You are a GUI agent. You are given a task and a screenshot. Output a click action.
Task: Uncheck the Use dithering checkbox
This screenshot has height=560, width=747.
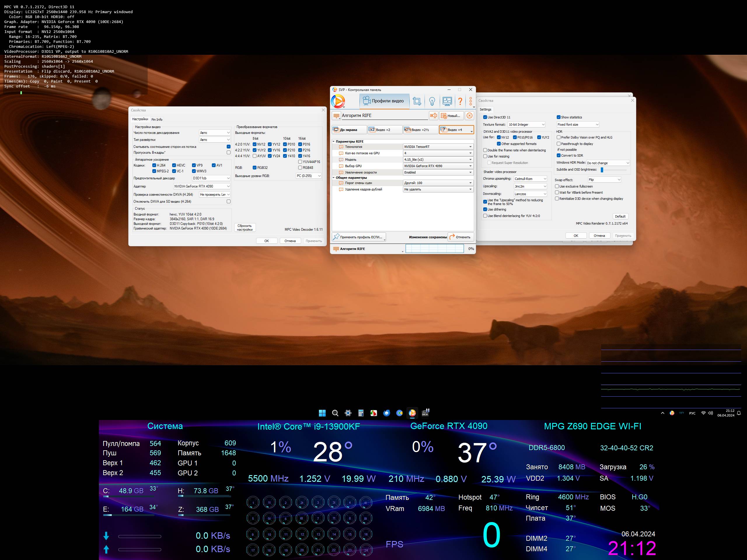coord(485,209)
